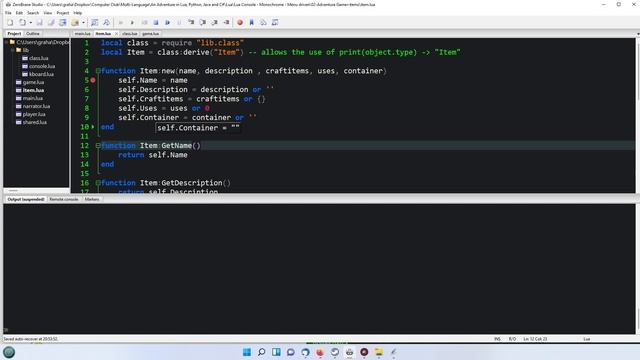Open the Search menu
640x360 pixels.
click(x=33, y=13)
